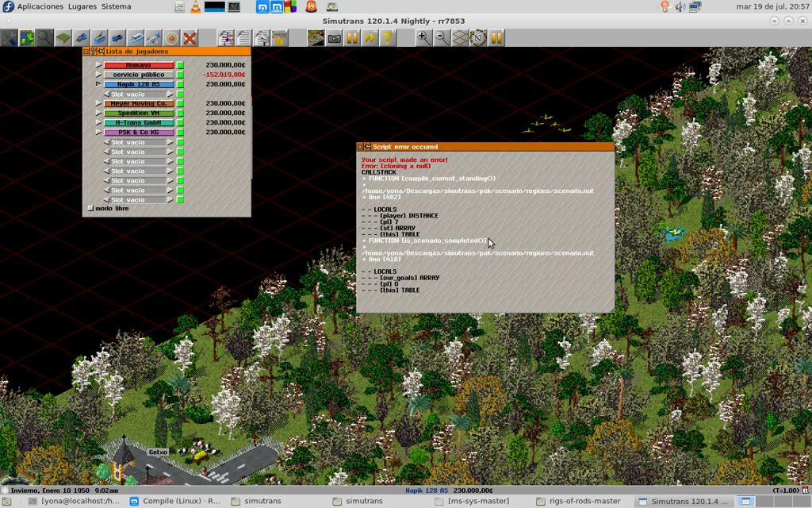The width and height of the screenshot is (812, 508).
Task: Toggle the green square beside PSK & Co KG
Action: (180, 133)
